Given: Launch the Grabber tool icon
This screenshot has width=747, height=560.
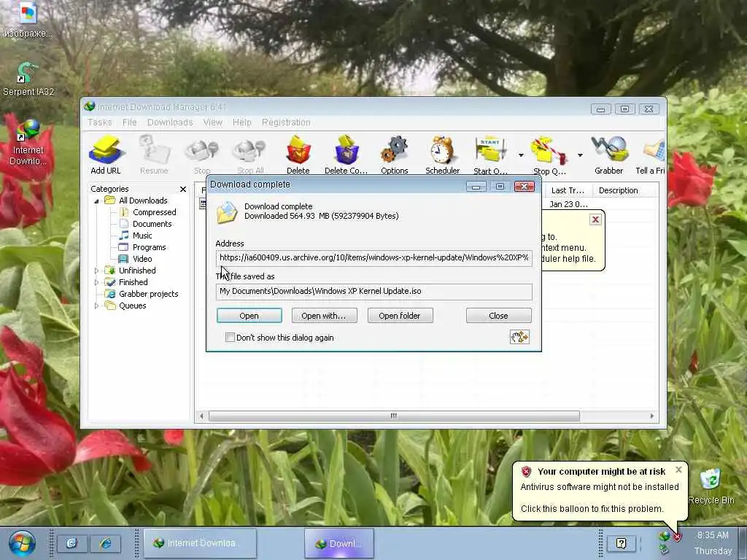Looking at the screenshot, I should click(609, 155).
